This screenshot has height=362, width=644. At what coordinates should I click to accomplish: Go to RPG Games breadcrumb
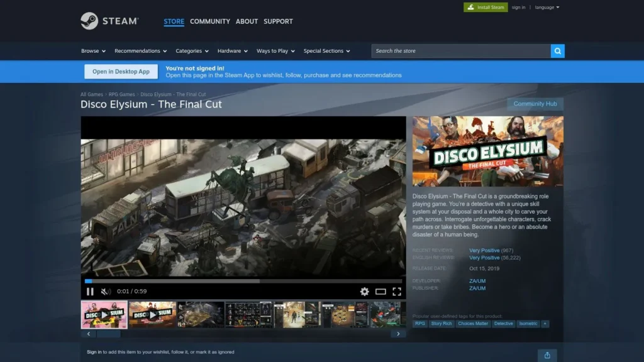coord(121,94)
